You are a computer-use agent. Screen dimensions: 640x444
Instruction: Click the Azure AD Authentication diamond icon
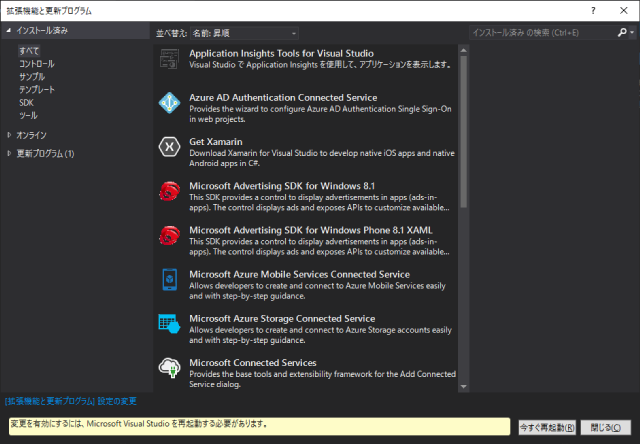click(x=169, y=103)
